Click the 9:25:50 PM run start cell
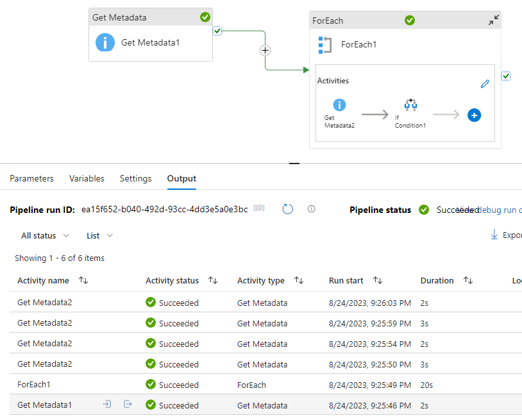Screen dimensions: 522x420 point(370,364)
